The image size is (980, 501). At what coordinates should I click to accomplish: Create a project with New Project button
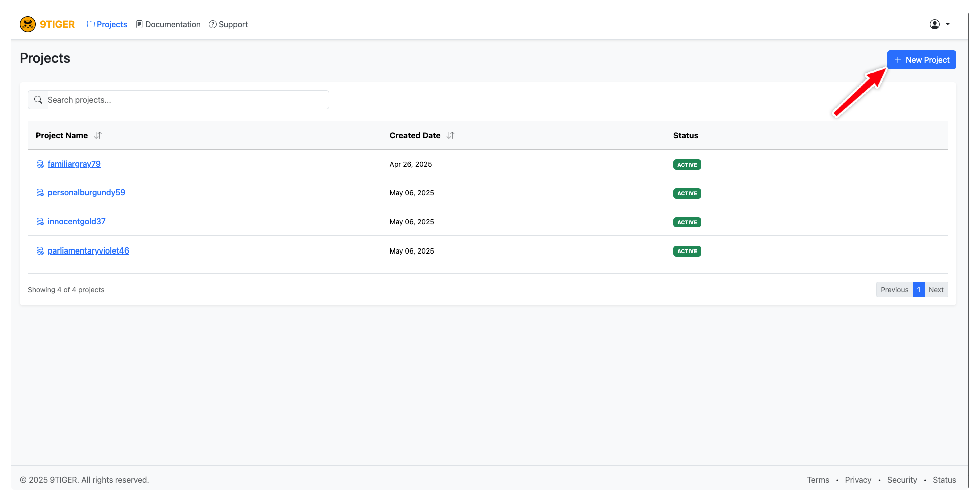coord(921,60)
